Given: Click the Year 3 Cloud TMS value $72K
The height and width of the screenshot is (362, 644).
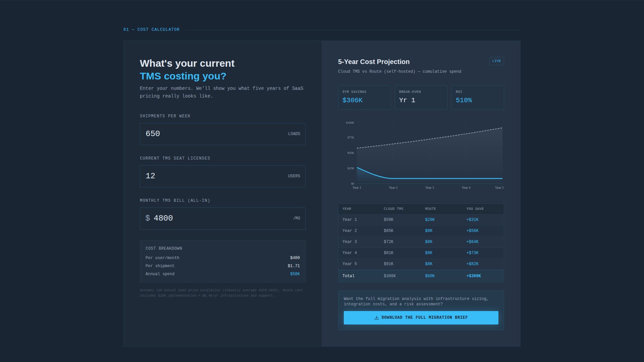Looking at the screenshot, I should point(388,242).
